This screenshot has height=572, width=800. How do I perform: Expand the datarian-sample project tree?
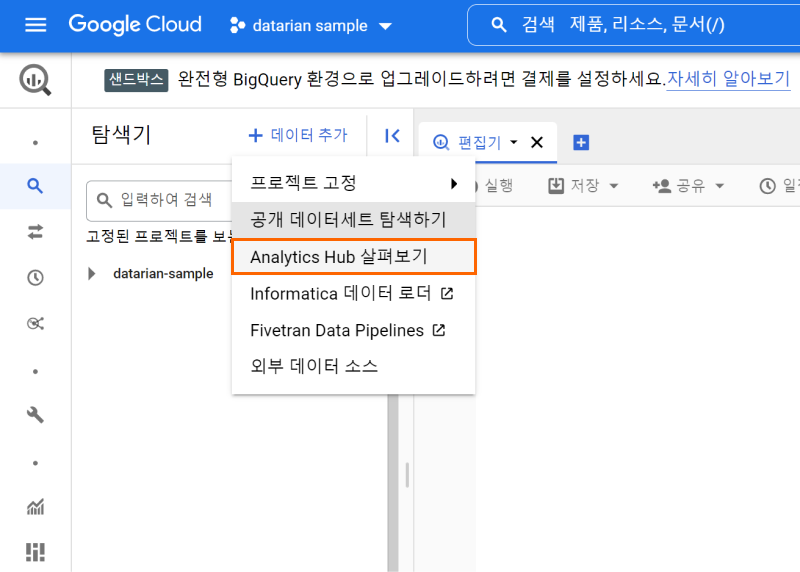tap(92, 273)
